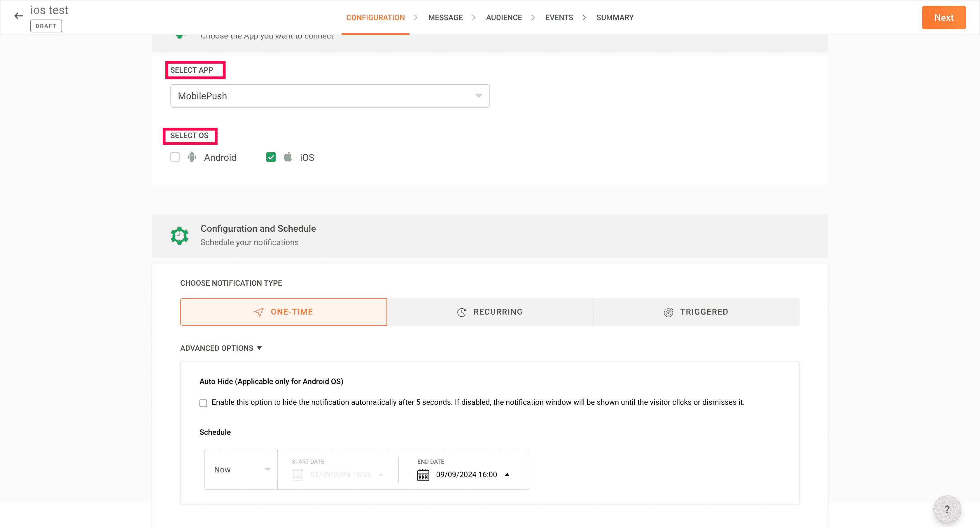Go to the Message step tab
Screen dimensions: 980x527
pos(445,18)
